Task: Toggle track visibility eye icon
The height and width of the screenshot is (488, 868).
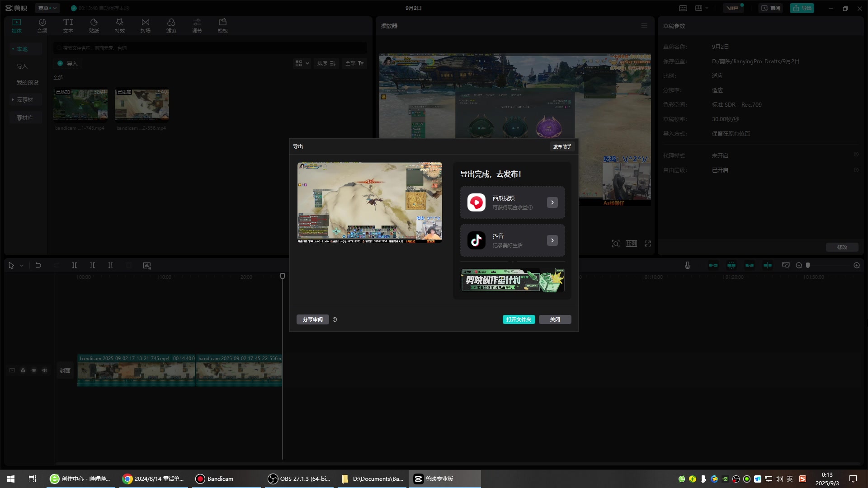Action: (x=34, y=370)
